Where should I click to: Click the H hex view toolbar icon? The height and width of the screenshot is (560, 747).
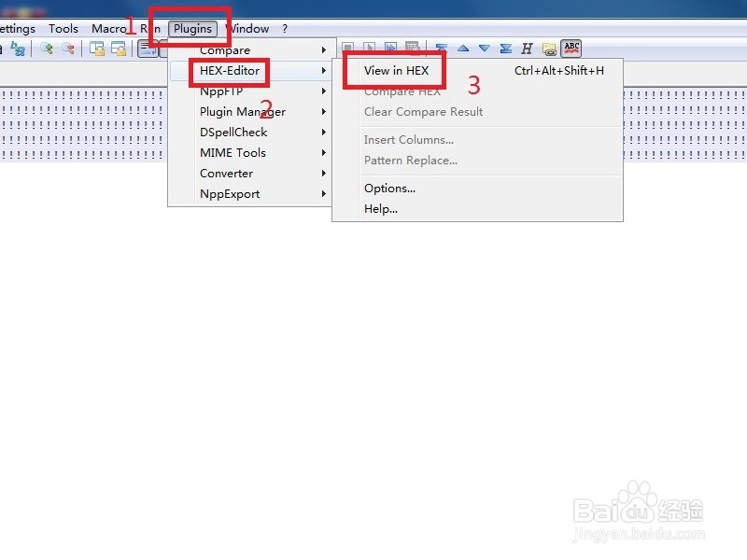pyautogui.click(x=527, y=49)
